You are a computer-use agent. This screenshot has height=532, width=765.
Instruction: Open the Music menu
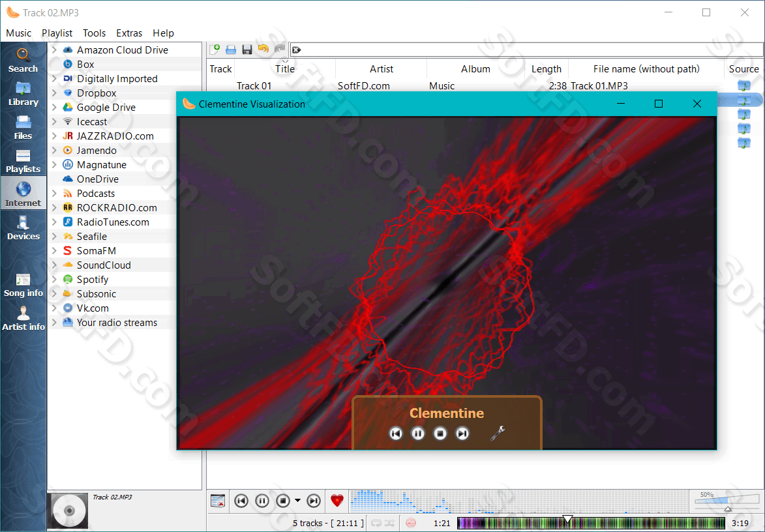tap(18, 33)
